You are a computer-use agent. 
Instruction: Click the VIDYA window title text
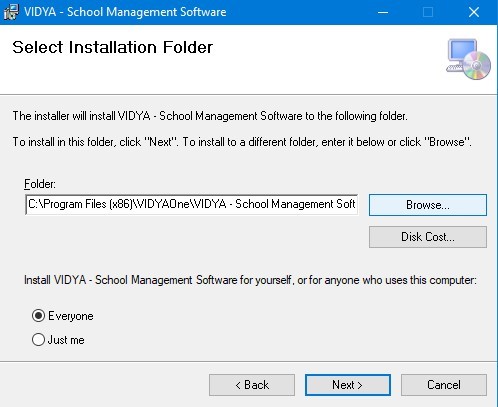(125, 12)
